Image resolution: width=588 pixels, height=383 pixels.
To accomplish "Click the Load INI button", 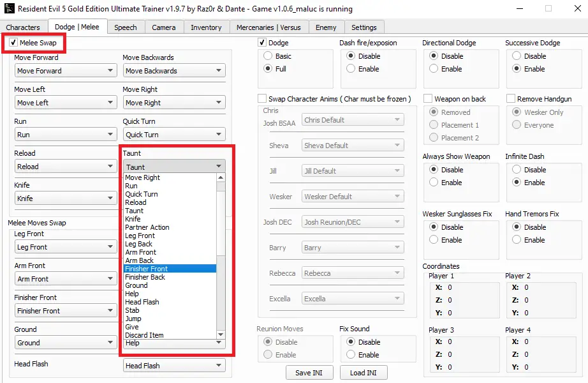I will [x=364, y=373].
